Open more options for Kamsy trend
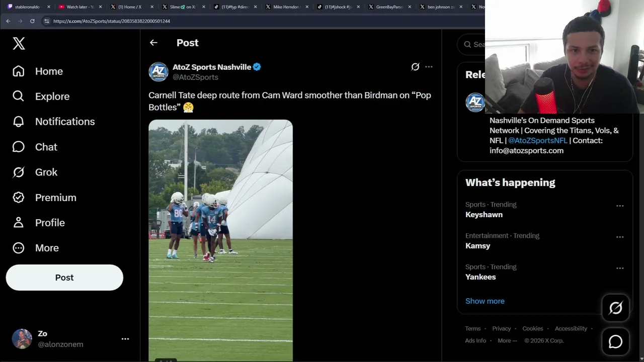 click(620, 237)
